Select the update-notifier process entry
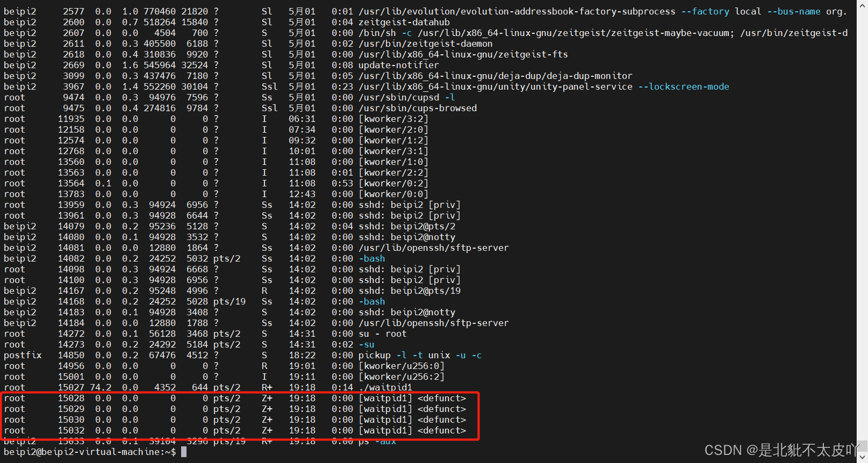Image resolution: width=868 pixels, height=463 pixels. click(x=399, y=65)
